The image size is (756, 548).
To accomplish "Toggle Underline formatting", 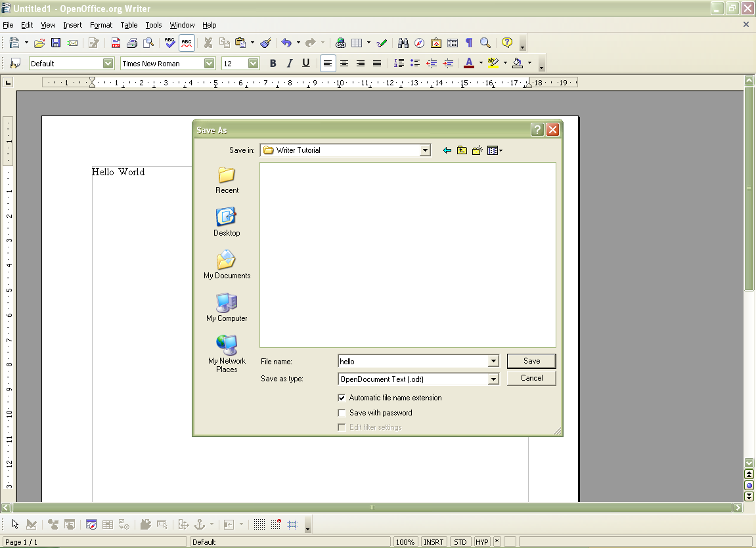I will tap(305, 63).
